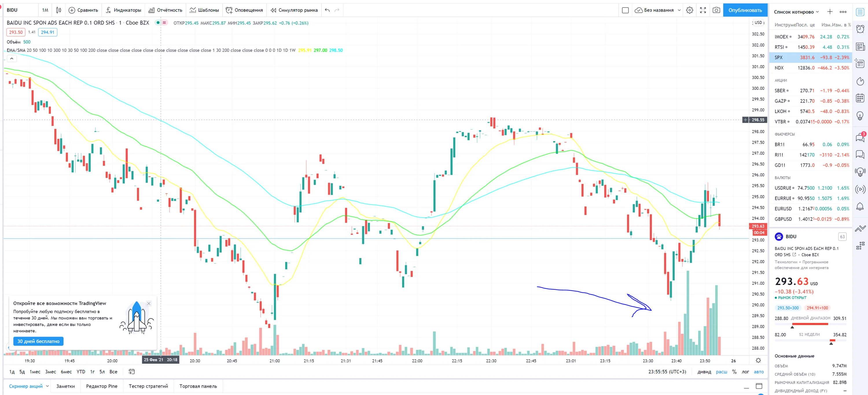
Task: Close the TradingView promo popup
Action: [x=149, y=303]
